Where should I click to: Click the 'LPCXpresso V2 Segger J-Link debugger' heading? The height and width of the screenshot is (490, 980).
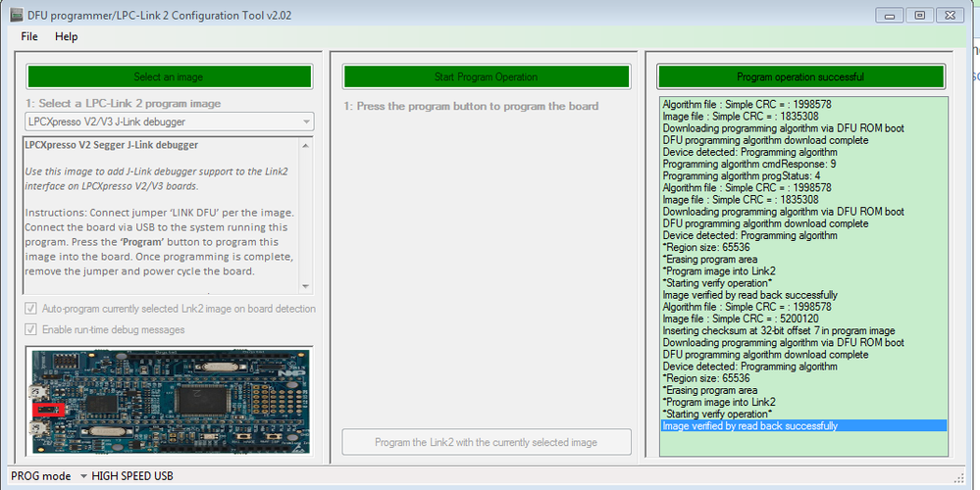(x=111, y=145)
